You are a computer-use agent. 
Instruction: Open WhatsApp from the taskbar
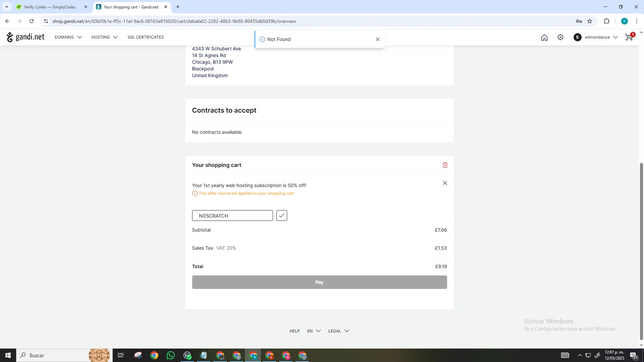tap(171, 355)
